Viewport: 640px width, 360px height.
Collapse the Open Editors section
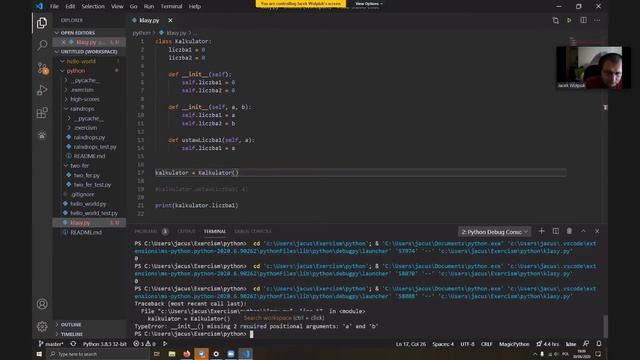click(78, 33)
